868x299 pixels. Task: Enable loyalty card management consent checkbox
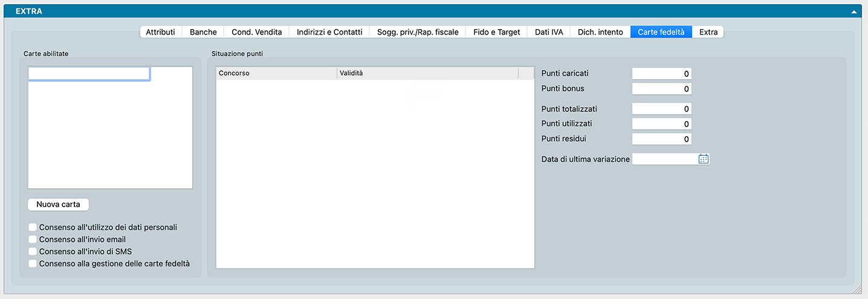tap(33, 264)
